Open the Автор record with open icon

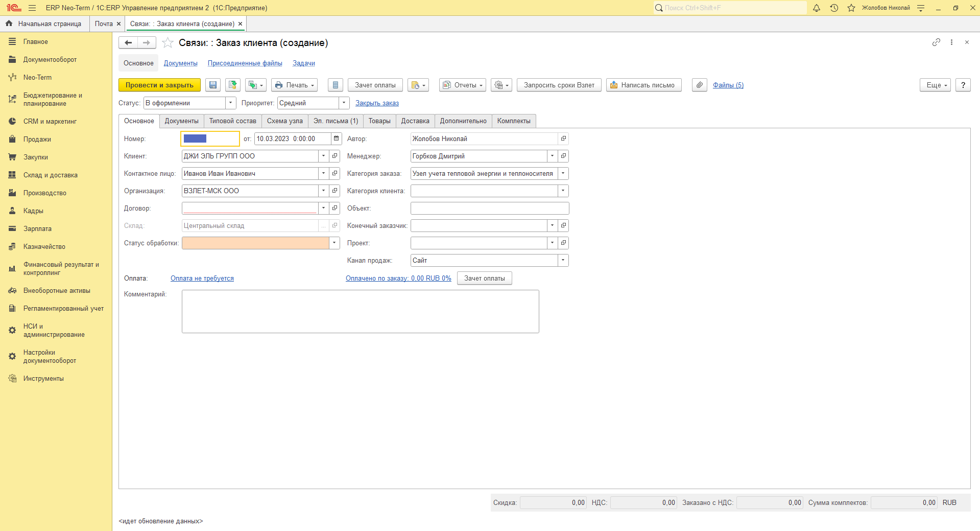coord(563,138)
